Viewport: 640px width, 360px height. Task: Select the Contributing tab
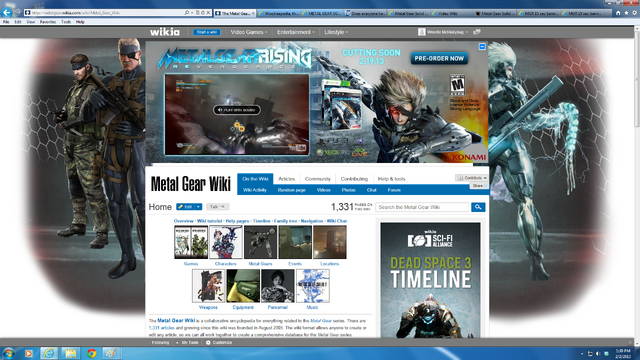[x=354, y=179]
